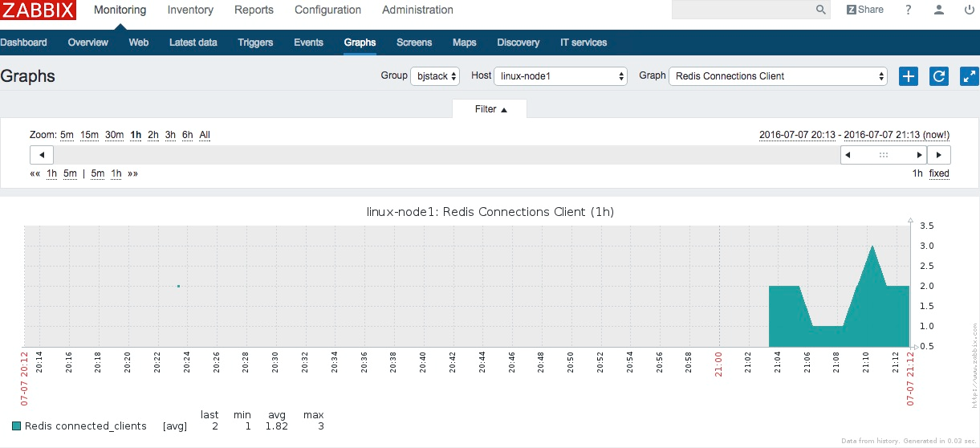Collapse the Filter panel
Image resolution: width=980 pixels, height=448 pixels.
tap(490, 109)
